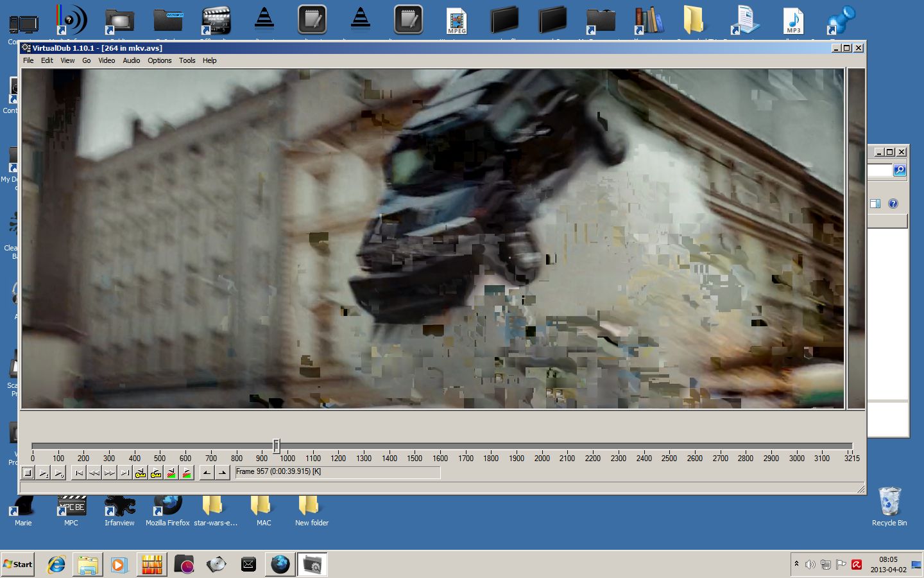Jump to previous scene change
The width and height of the screenshot is (924, 578).
tap(171, 473)
